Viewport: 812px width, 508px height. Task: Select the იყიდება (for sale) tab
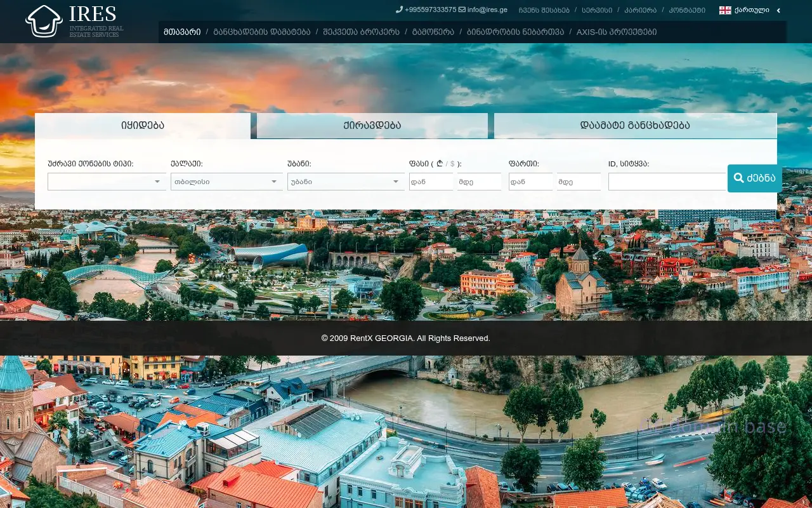pyautogui.click(x=143, y=126)
